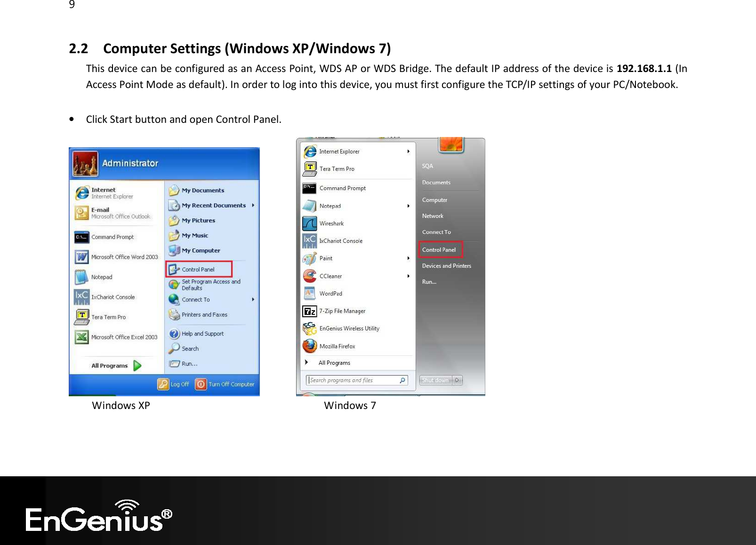Click the My Music folder icon

tap(174, 235)
